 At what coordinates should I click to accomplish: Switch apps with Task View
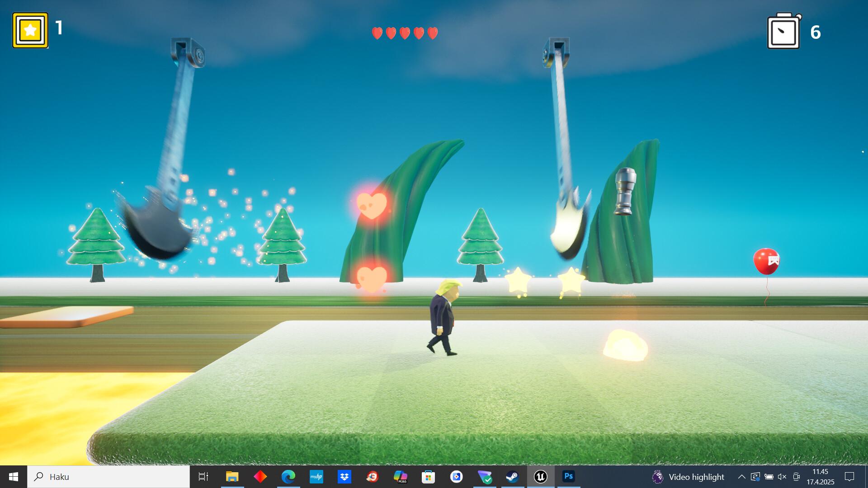[203, 477]
